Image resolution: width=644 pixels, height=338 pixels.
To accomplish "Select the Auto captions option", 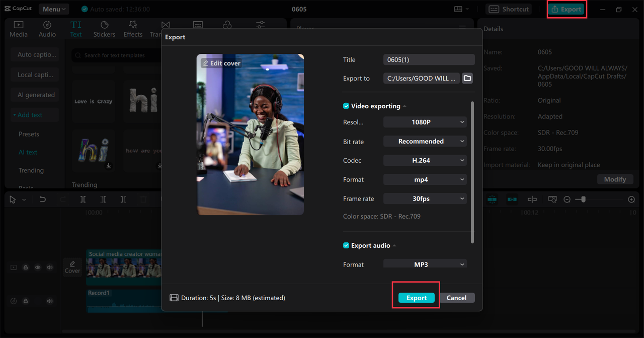I will coord(35,54).
